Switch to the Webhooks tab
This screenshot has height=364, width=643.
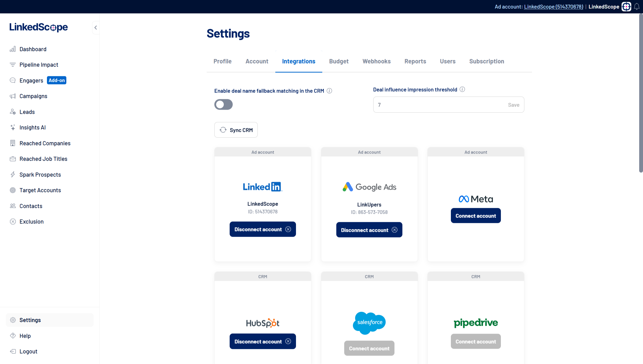(376, 61)
